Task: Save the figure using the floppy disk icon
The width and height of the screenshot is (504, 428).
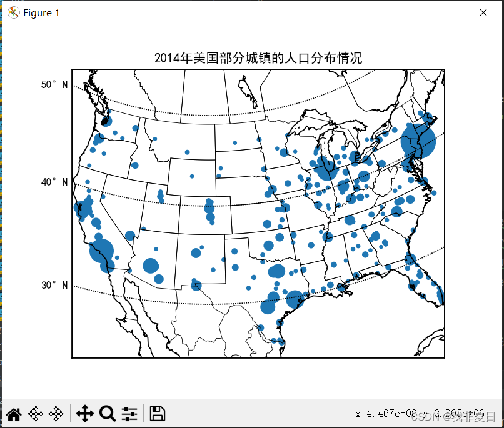Action: tap(157, 413)
